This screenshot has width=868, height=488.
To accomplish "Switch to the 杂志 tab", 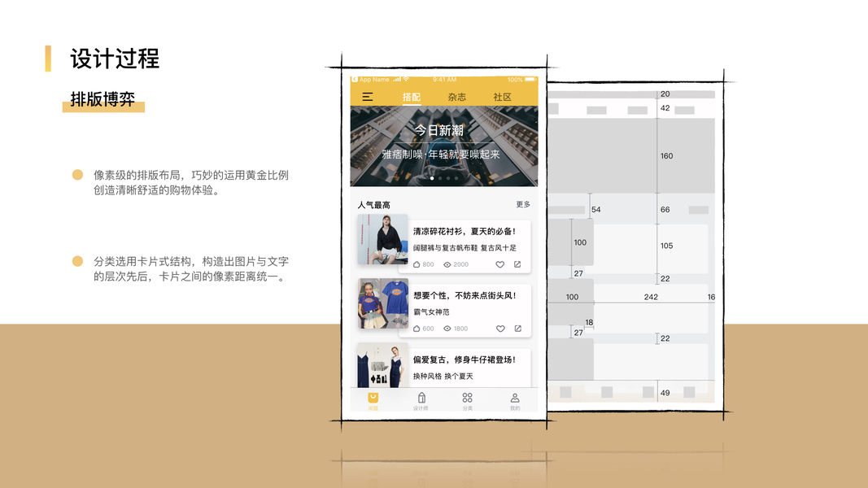I will [x=456, y=97].
